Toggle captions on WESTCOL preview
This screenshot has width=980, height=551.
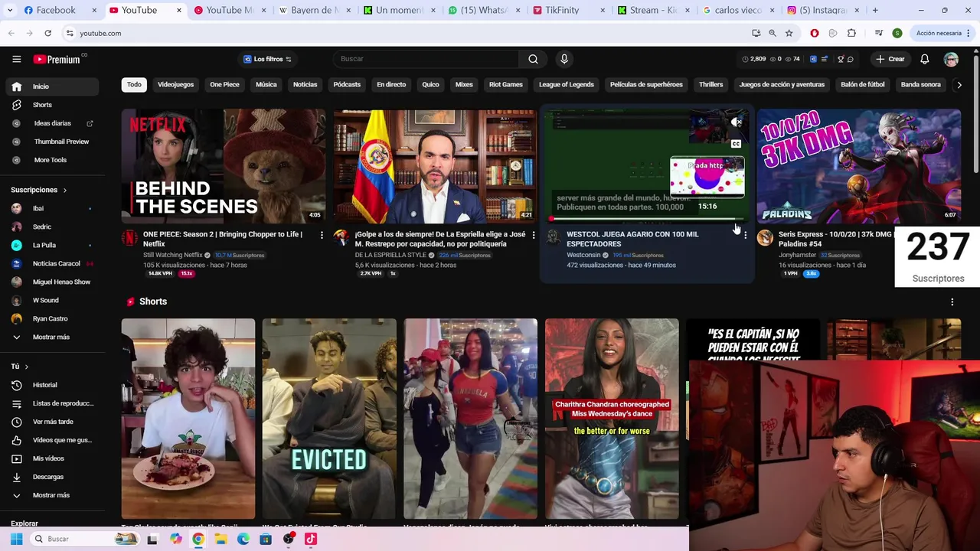tap(736, 144)
